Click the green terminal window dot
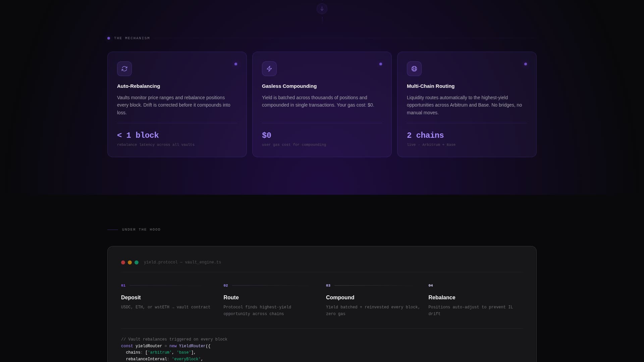 click(x=137, y=262)
